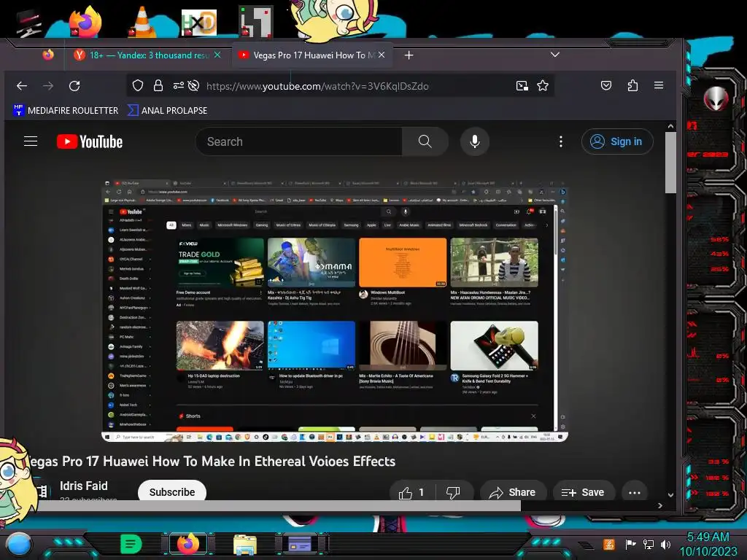The width and height of the screenshot is (747, 560).
Task: Open the Action Center flag tray icon
Action: coord(630,544)
